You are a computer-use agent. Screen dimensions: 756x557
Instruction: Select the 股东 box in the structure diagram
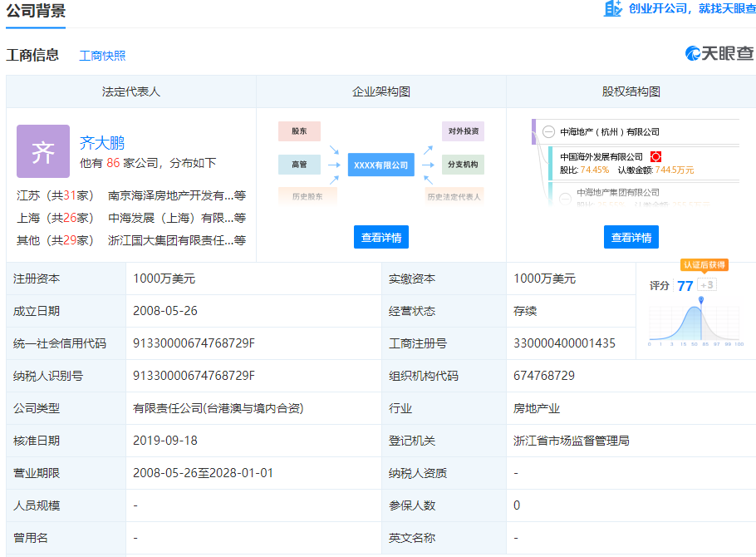point(299,131)
